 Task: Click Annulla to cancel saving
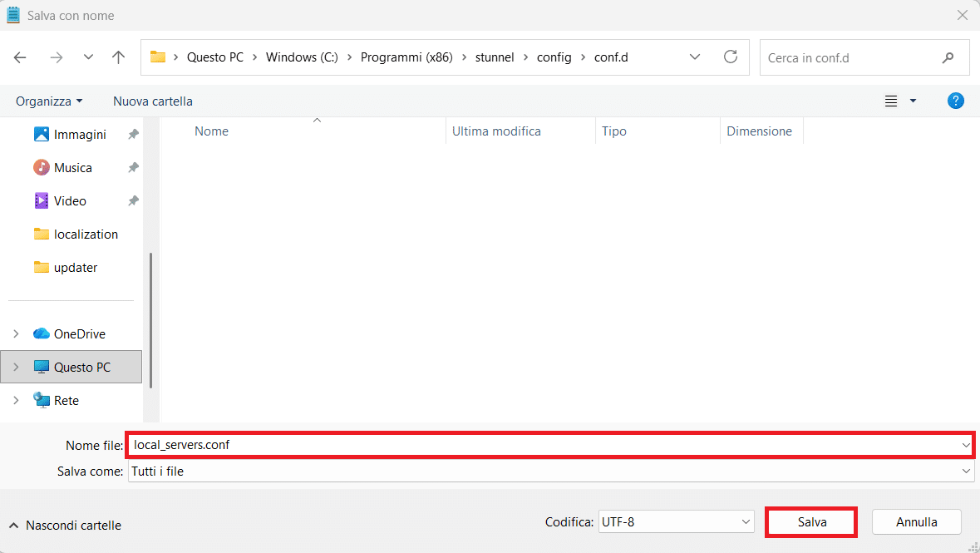tap(916, 522)
